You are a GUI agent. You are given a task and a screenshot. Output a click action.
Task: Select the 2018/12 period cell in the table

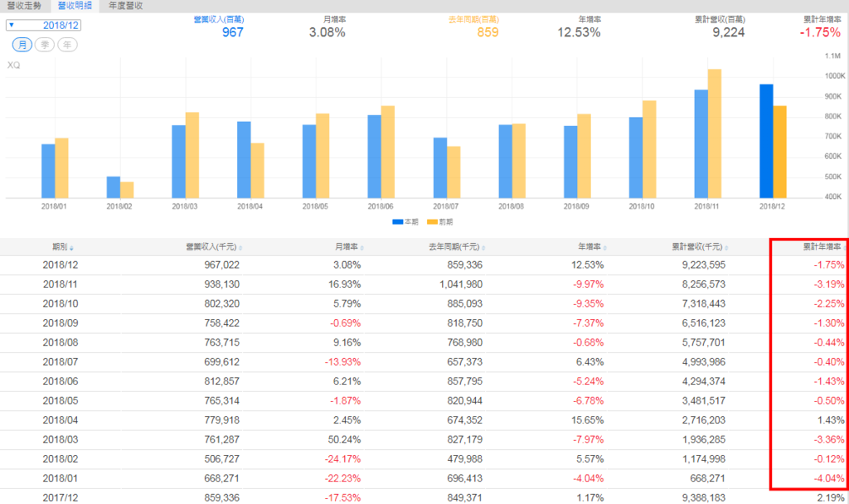click(60, 264)
